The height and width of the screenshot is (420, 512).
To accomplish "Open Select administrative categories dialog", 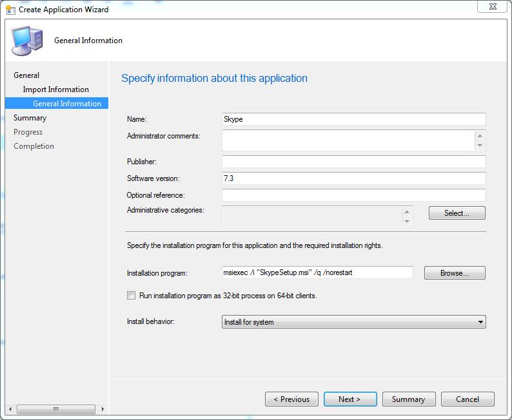I will [x=457, y=213].
